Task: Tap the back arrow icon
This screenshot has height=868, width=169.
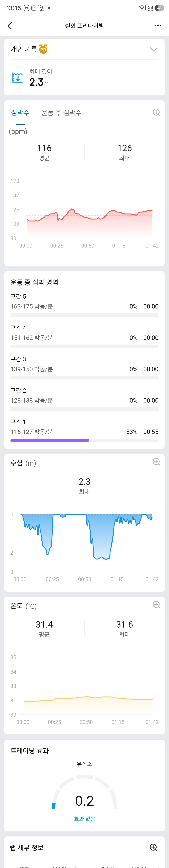Action: coord(10,26)
